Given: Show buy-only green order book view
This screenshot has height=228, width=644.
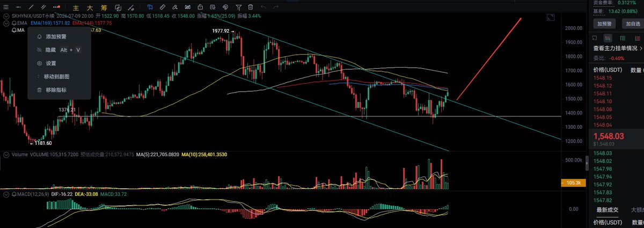Looking at the screenshot, I should click(x=623, y=38).
